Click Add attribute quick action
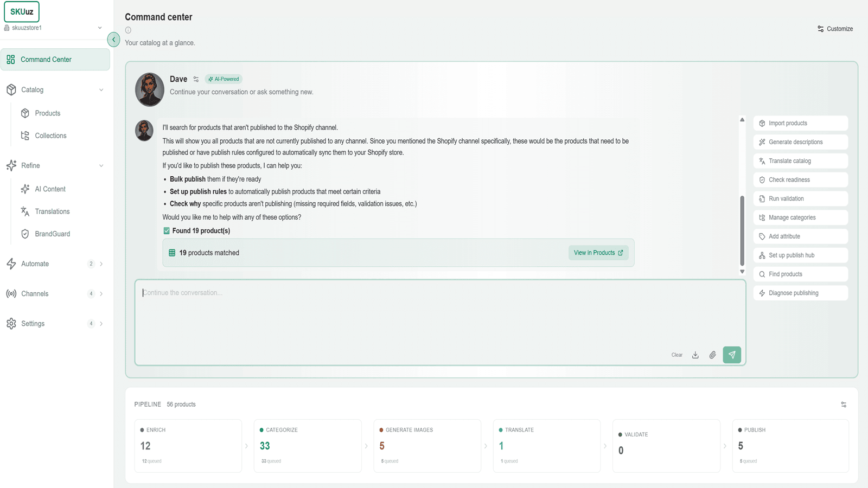The width and height of the screenshot is (868, 488). pos(801,236)
